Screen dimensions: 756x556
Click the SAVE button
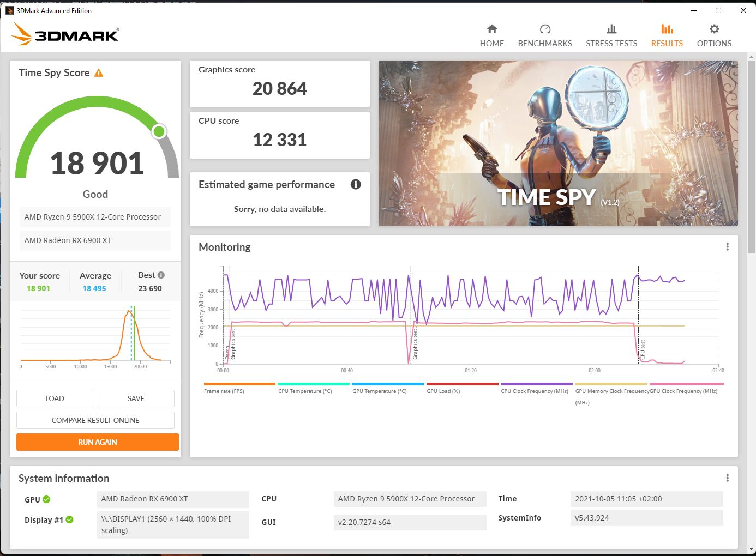(x=136, y=398)
